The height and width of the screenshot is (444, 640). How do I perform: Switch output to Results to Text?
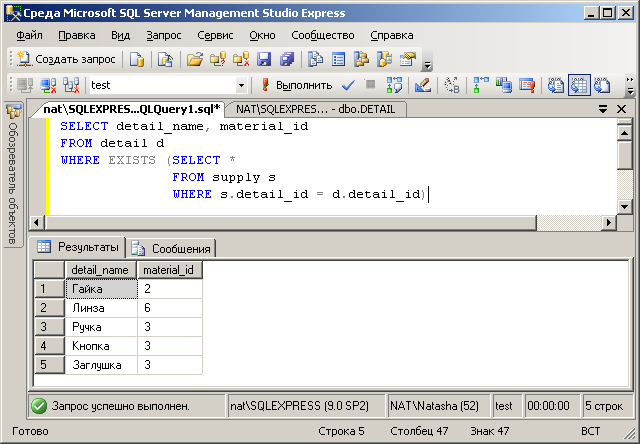[556, 85]
